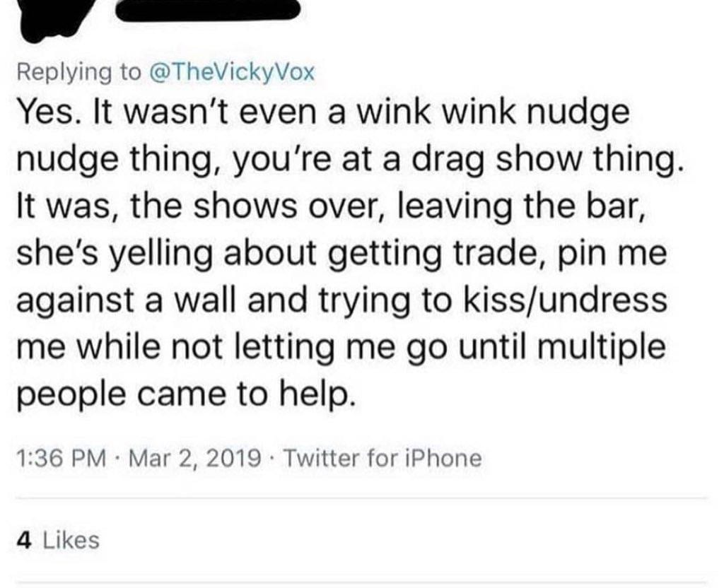Open the @TheVickyVox mention link
The width and height of the screenshot is (724, 588).
(x=232, y=72)
